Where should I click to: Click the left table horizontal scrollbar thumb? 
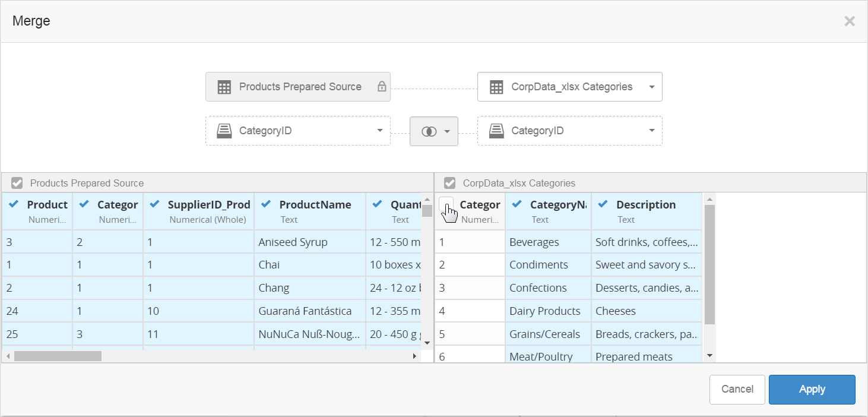point(58,356)
